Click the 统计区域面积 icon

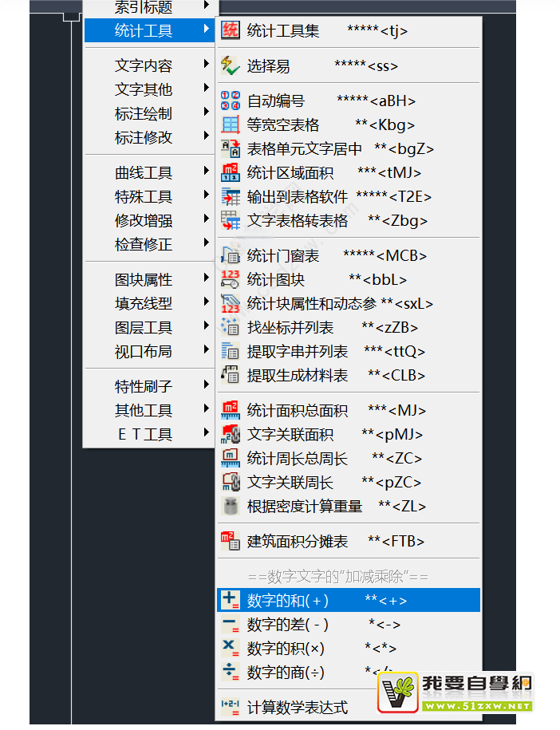[x=230, y=172]
